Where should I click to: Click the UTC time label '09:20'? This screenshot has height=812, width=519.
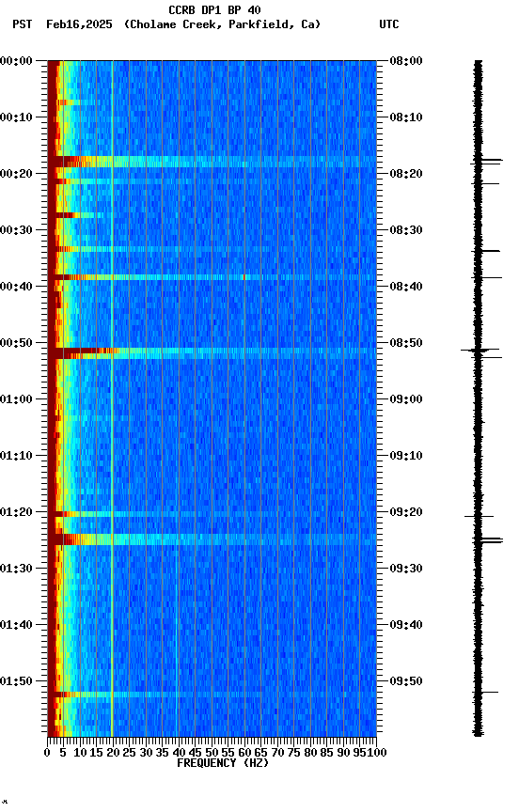pyautogui.click(x=406, y=513)
